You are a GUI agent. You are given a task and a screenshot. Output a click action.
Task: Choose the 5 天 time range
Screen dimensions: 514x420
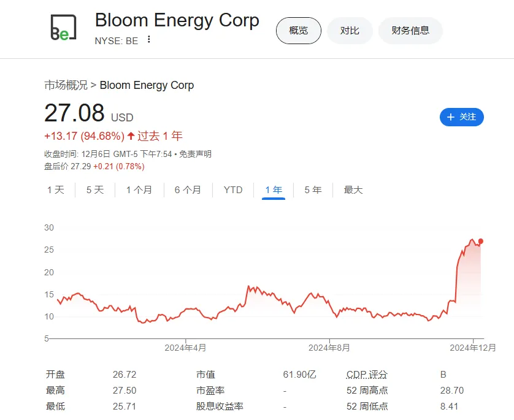95,190
